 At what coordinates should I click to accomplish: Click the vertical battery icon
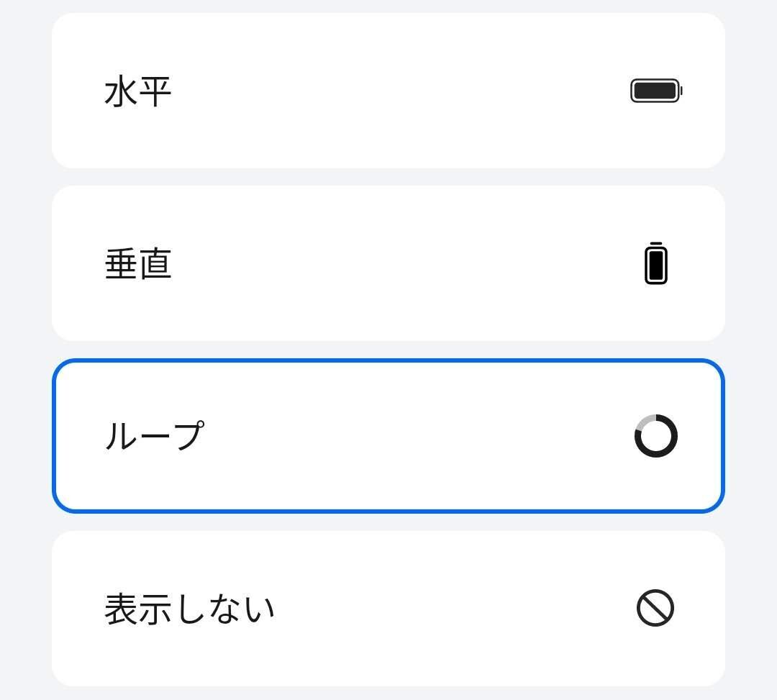(x=655, y=263)
